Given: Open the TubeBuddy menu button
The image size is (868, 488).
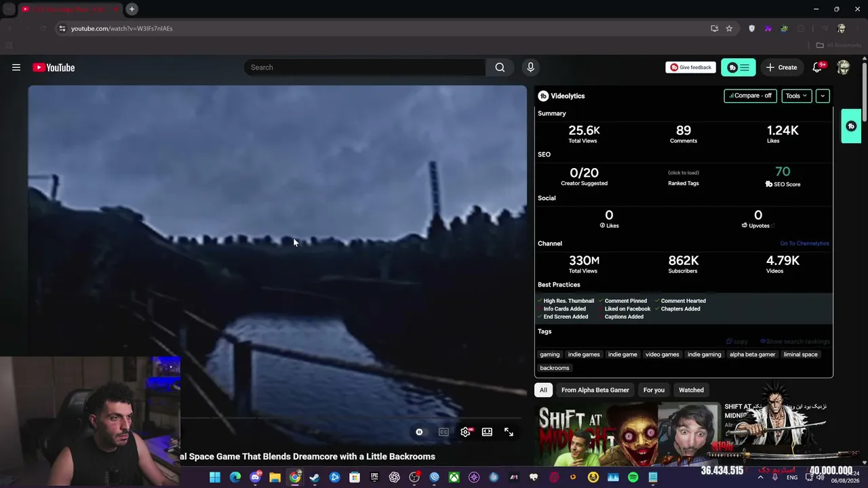Looking at the screenshot, I should [x=738, y=67].
